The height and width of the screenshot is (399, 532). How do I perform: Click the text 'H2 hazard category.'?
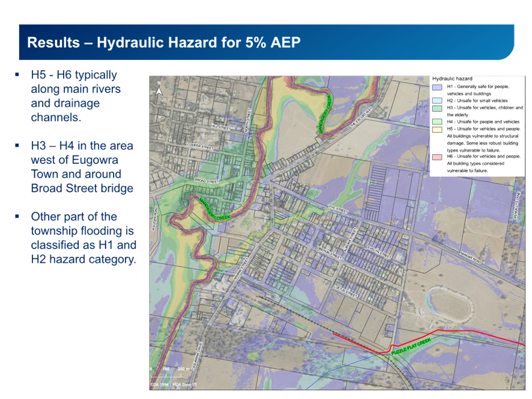83,259
